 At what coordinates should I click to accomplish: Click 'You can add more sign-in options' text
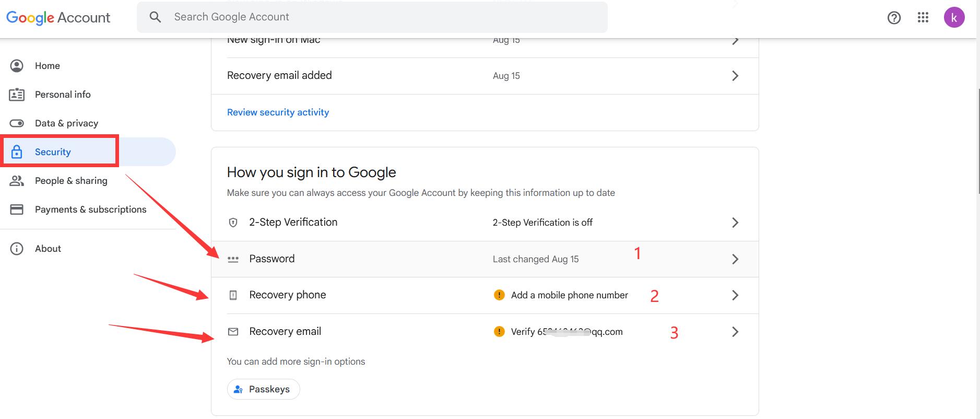[296, 362]
